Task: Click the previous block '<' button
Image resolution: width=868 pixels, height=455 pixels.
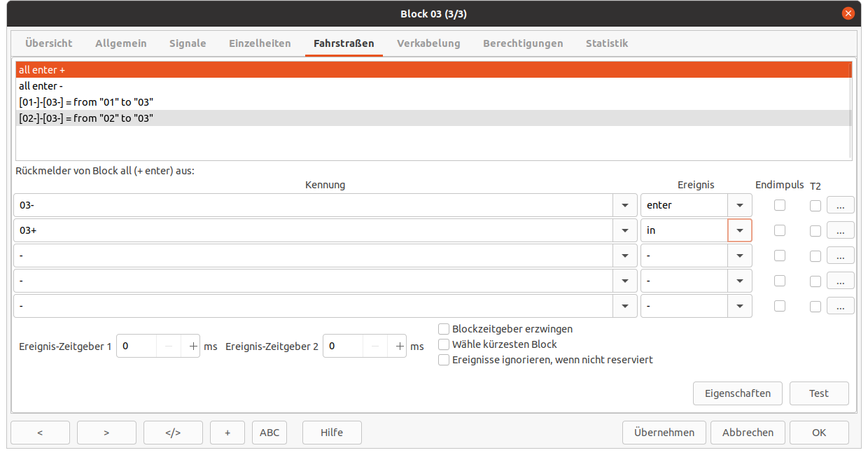Action: tap(40, 433)
